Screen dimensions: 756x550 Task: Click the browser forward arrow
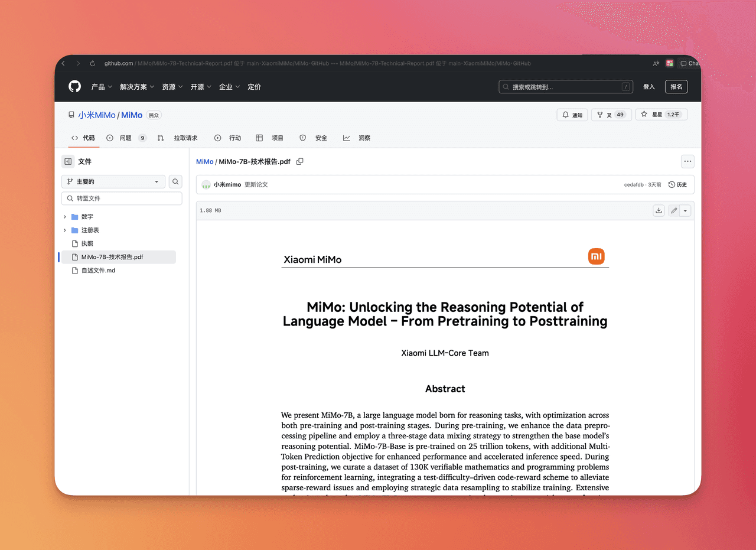pos(77,63)
